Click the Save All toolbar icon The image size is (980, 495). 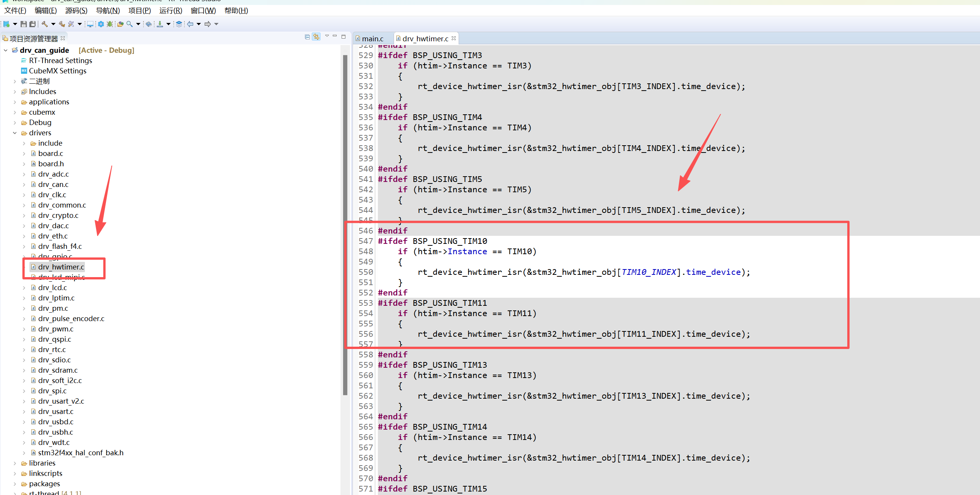[33, 24]
